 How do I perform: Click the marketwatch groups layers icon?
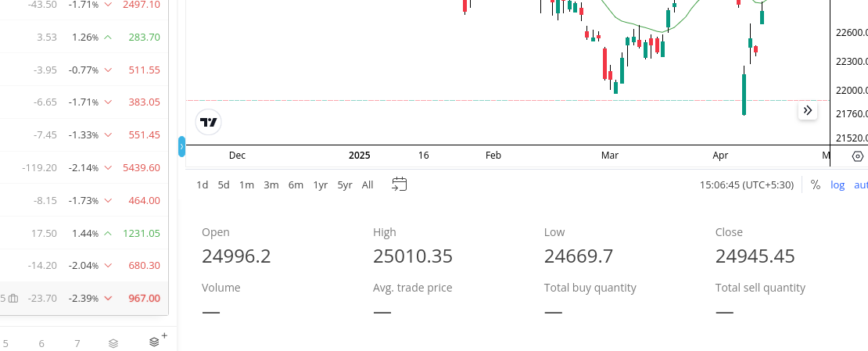113,343
